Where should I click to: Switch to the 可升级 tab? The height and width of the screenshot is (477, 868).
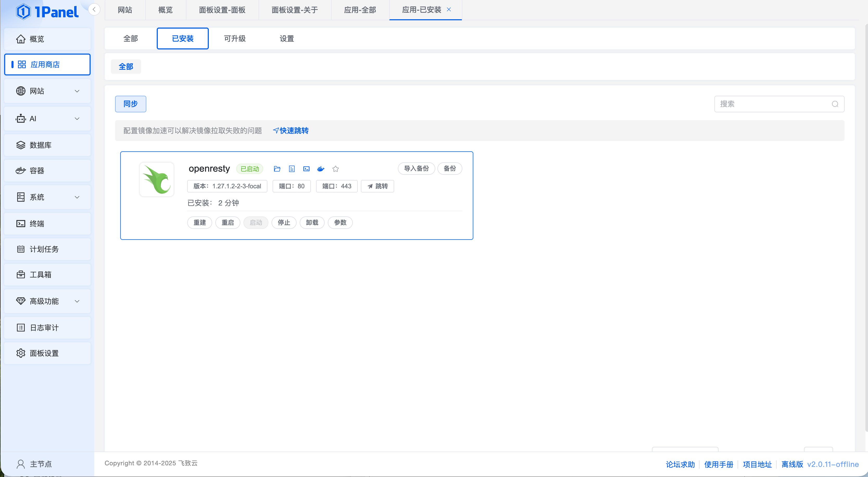(x=235, y=39)
